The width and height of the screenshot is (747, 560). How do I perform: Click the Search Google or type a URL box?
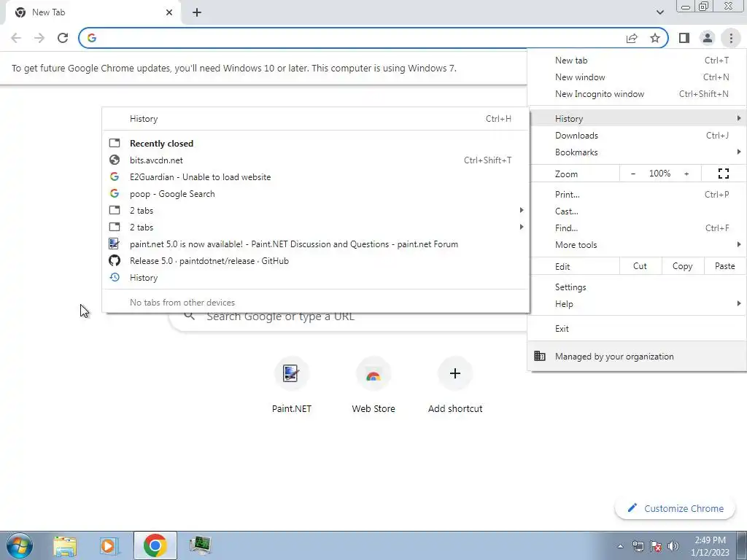pyautogui.click(x=349, y=323)
